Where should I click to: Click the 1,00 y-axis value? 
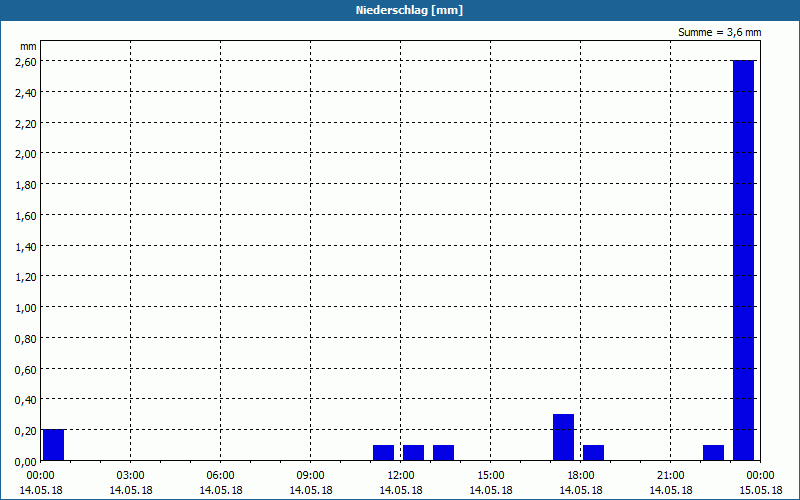pyautogui.click(x=28, y=308)
